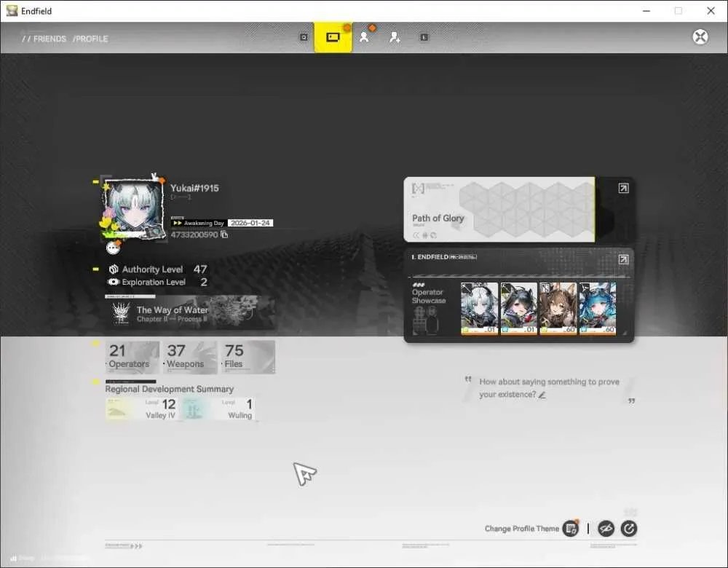Click the Awakening Day date 2026-01-24

coord(250,223)
